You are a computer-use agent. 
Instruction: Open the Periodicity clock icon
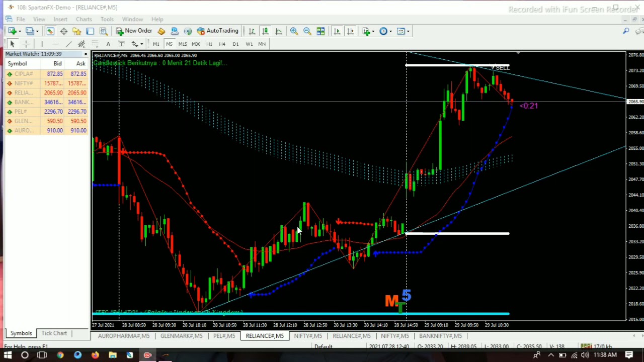[383, 31]
